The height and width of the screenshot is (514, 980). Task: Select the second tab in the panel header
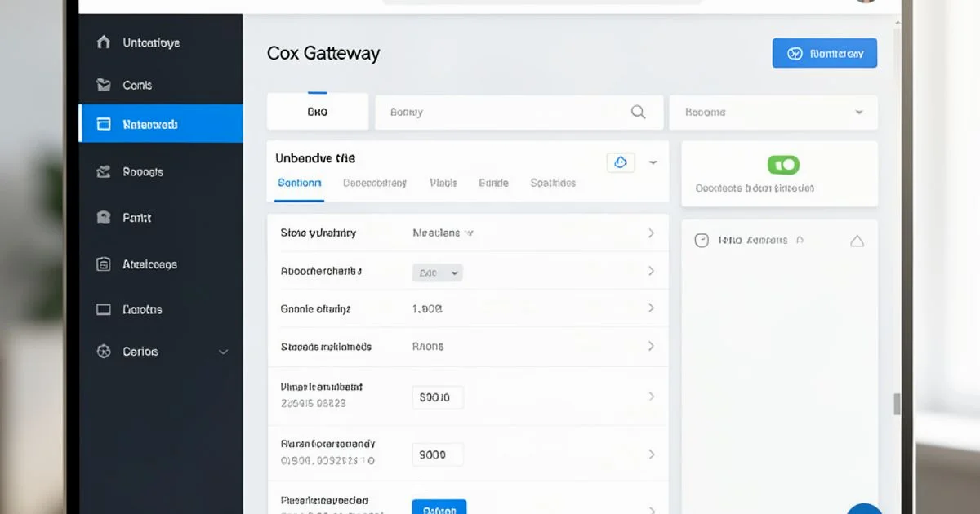[x=374, y=183]
